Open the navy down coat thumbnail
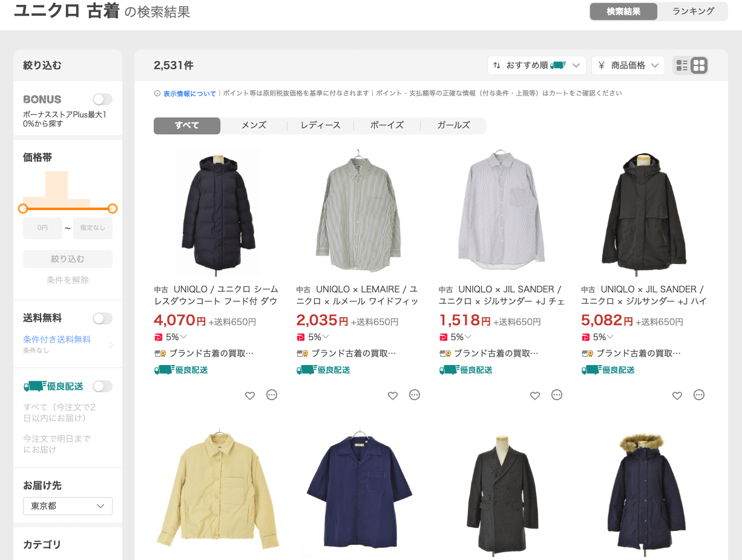 point(217,212)
